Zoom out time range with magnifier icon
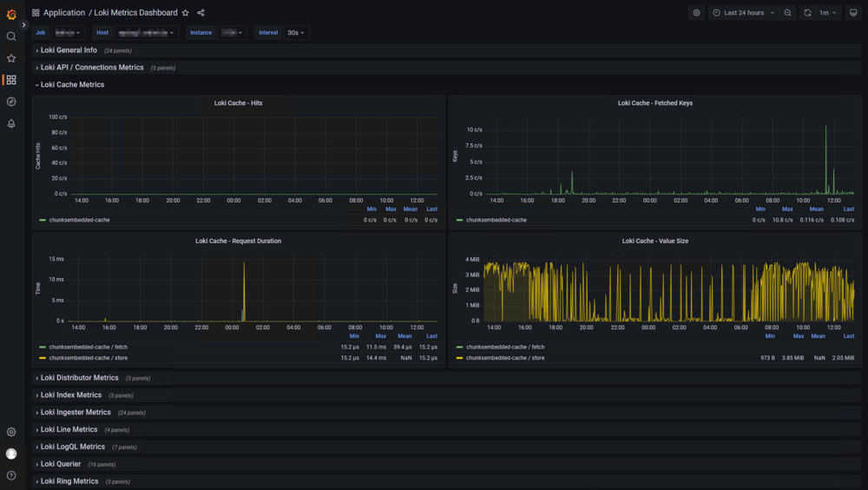The image size is (868, 490). [788, 13]
